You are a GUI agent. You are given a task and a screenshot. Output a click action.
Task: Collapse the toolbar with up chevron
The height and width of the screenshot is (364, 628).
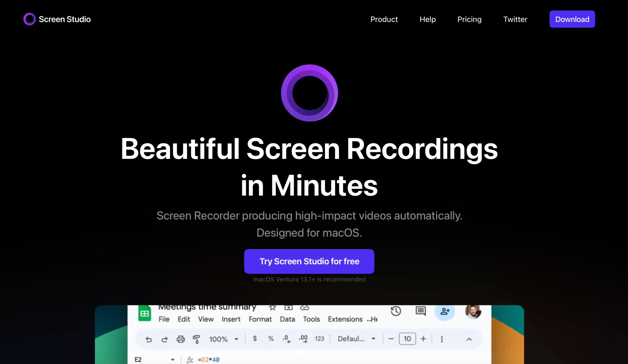coord(469,339)
